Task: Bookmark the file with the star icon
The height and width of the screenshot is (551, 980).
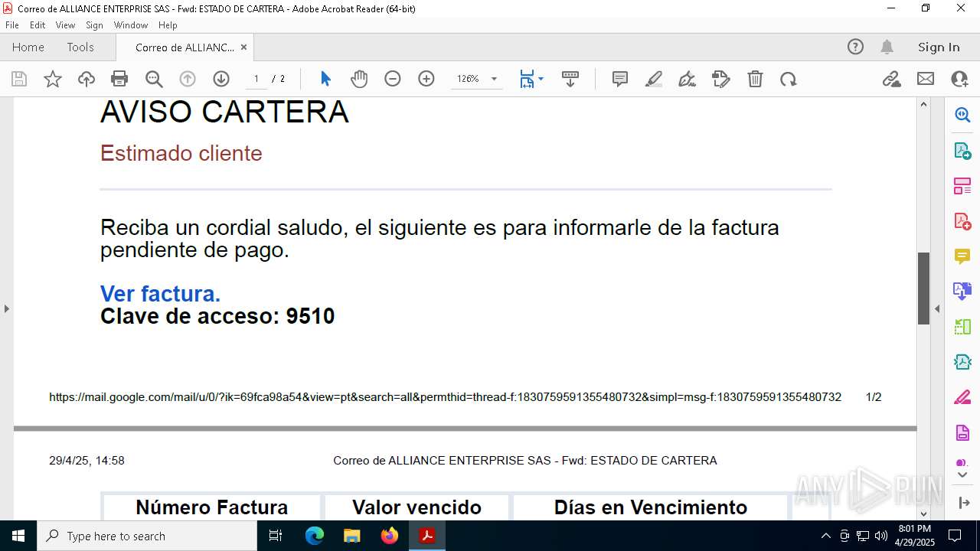Action: coord(53,79)
